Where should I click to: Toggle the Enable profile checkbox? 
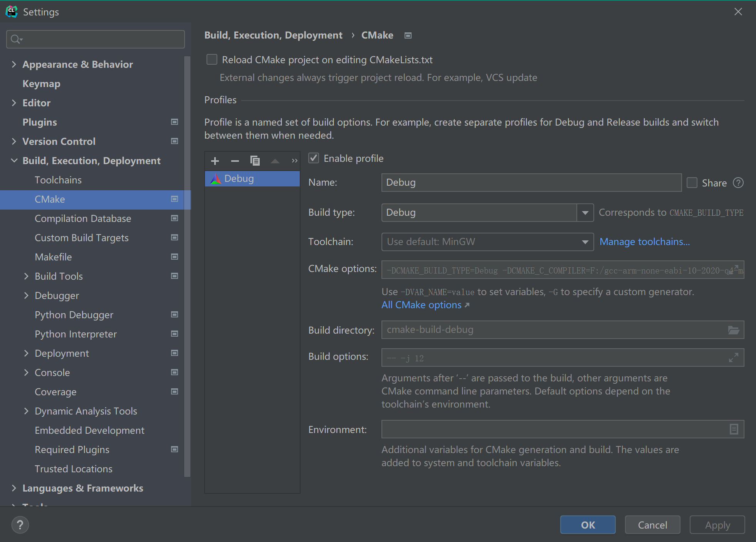pos(314,158)
